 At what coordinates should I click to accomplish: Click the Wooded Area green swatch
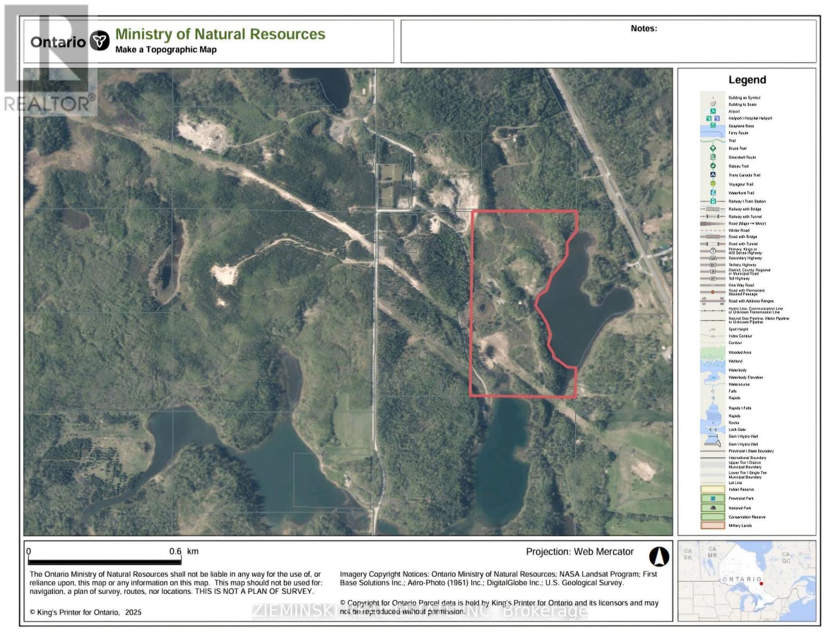click(x=713, y=353)
